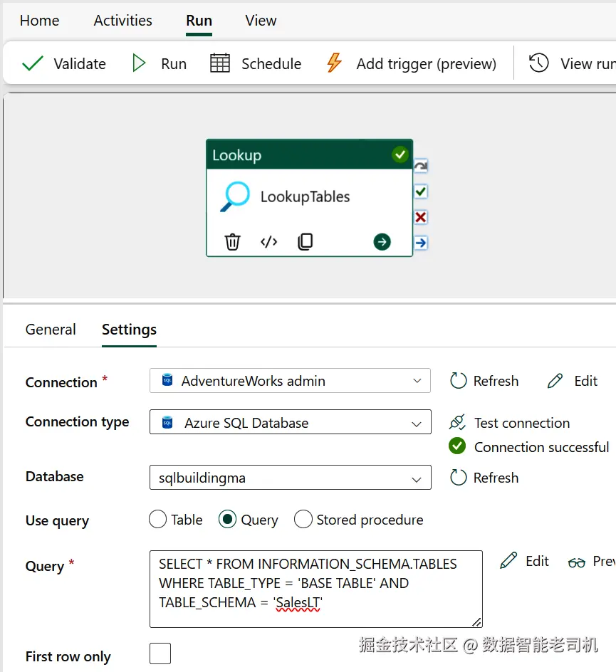The width and height of the screenshot is (616, 672).
Task: Switch to the Activities tab
Action: (122, 21)
